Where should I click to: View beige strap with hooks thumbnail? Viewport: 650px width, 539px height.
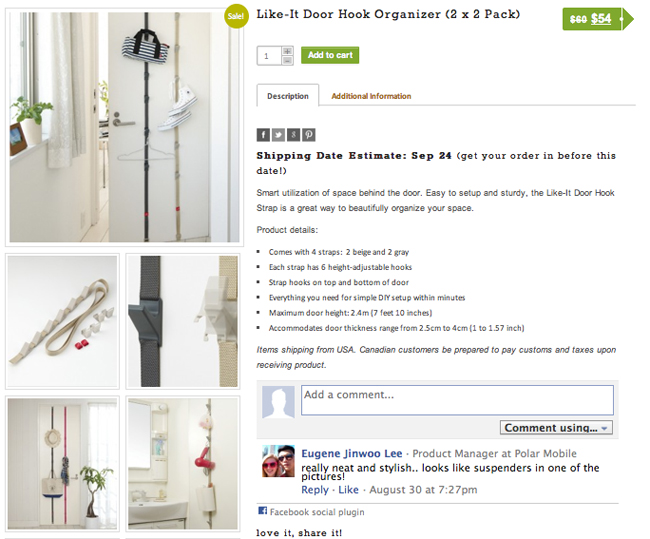click(62, 321)
